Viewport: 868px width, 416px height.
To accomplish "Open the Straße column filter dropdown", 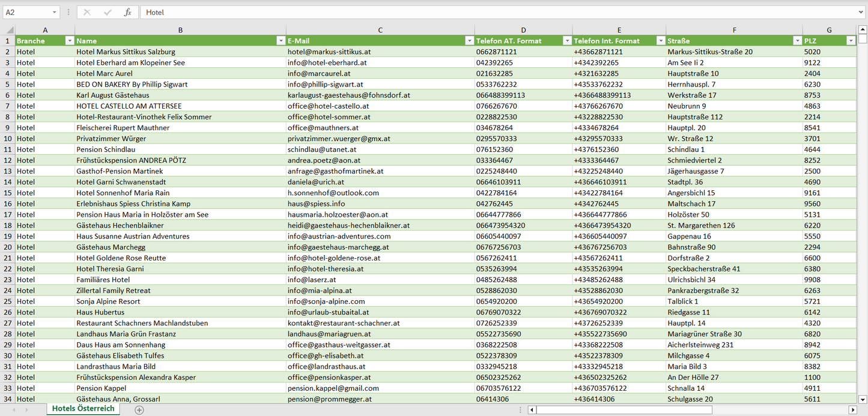I will (797, 41).
